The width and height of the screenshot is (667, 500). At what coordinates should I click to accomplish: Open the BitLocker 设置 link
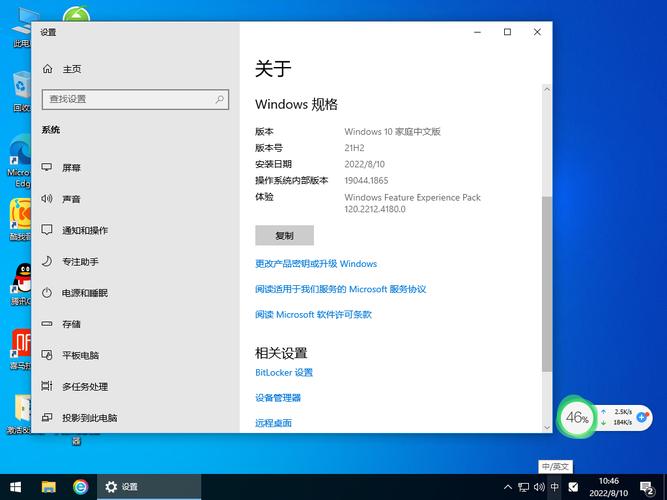coord(284,373)
